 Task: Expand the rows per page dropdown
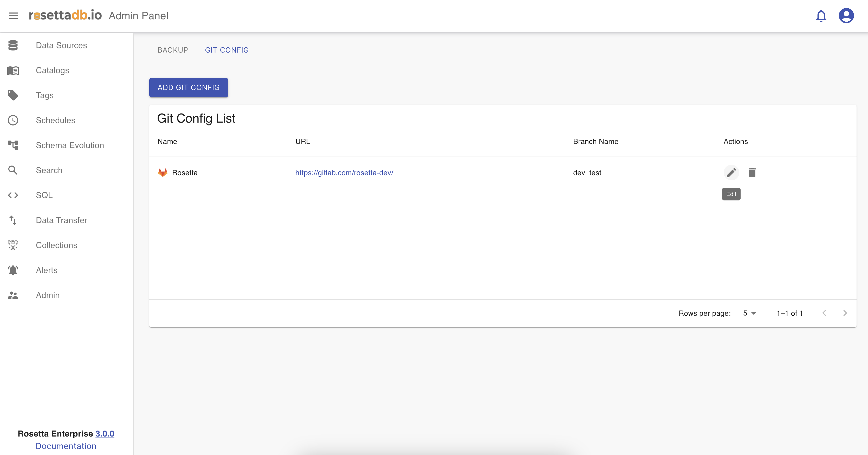[x=749, y=313]
